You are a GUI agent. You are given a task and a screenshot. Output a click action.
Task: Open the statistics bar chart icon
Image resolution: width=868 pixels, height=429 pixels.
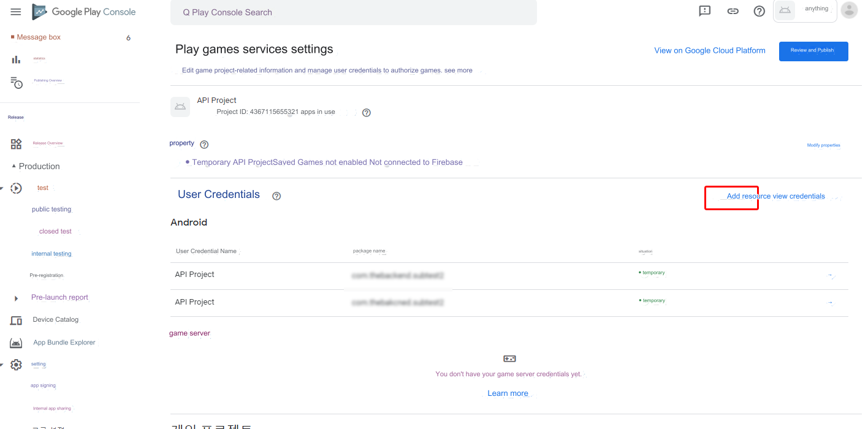[x=16, y=59]
